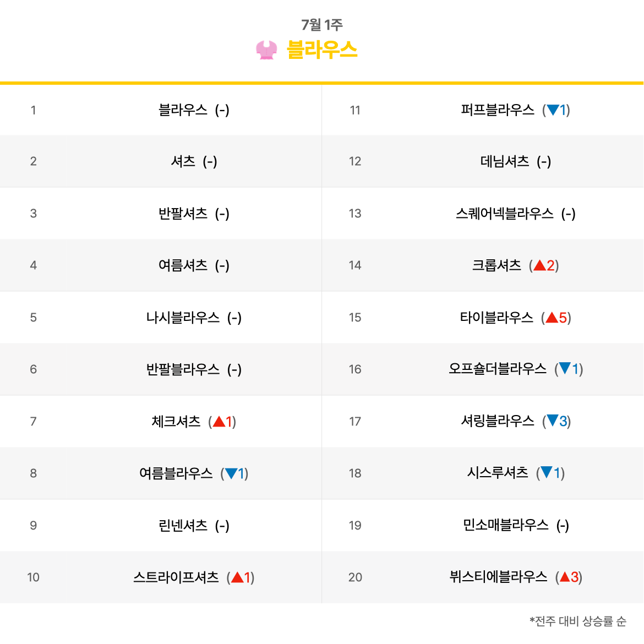Click blue down arrow beside 여름블라우스
The width and height of the screenshot is (644, 644).
click(231, 473)
